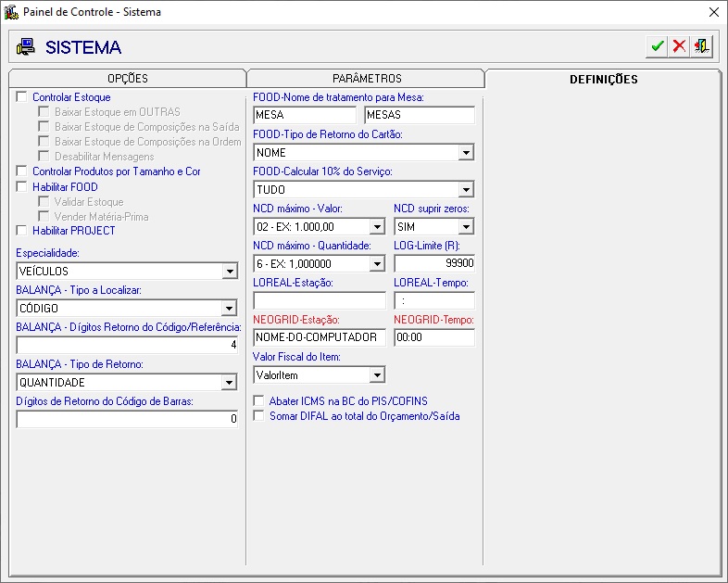This screenshot has height=583, width=728.
Task: Expand FOOD Tipo de Retorno do Cartão dropdown
Action: click(466, 152)
